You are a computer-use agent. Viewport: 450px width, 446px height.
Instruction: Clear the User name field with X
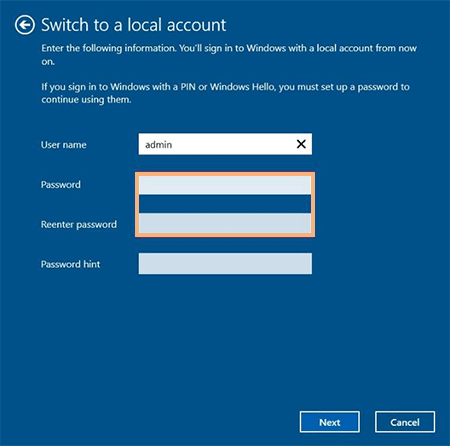[x=301, y=144]
